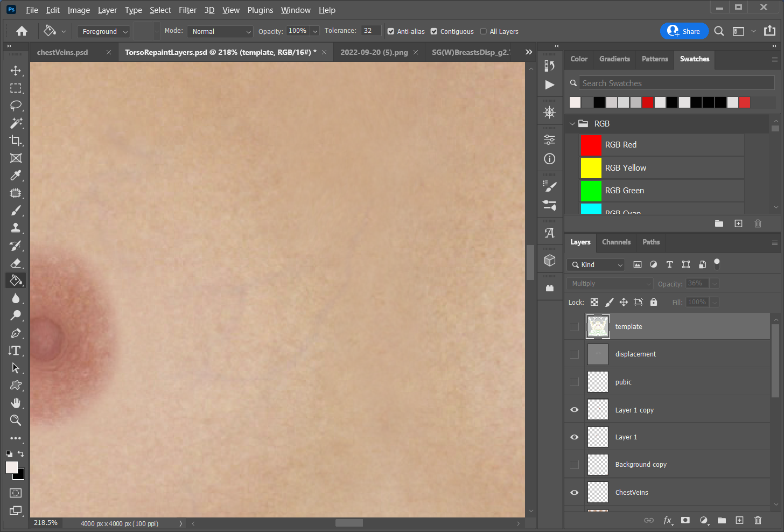This screenshot has height=532, width=784.
Task: Open the Swatches panel menu
Action: click(x=775, y=59)
